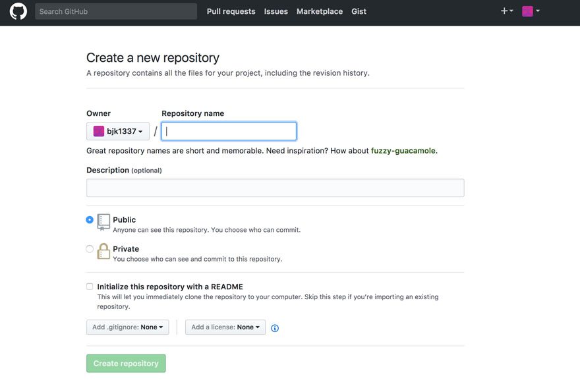
Task: Open the Add a license dropdown
Action: [225, 327]
